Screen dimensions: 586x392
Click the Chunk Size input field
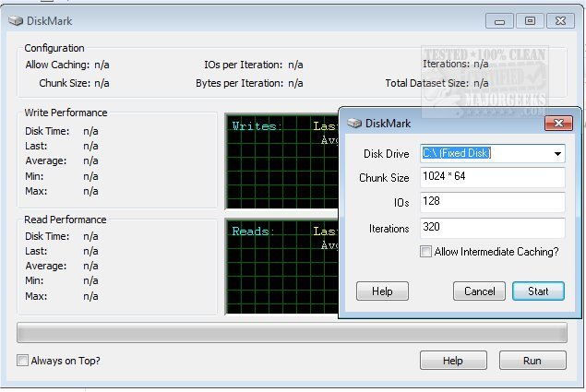pos(492,177)
